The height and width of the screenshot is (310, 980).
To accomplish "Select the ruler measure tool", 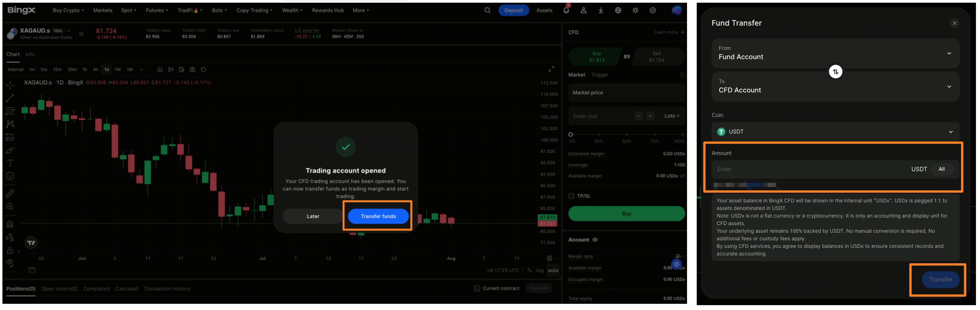I will [10, 194].
